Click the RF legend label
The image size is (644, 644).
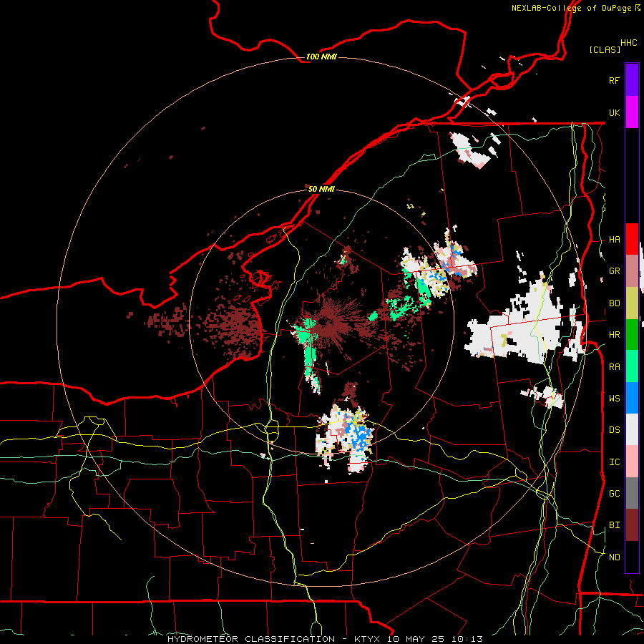[x=614, y=80]
